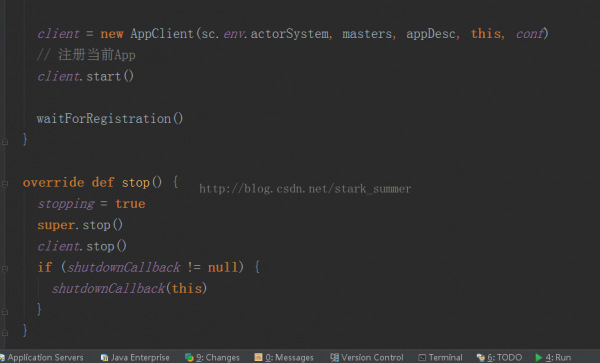Screen dimensions: 600x363
Task: Click fold end marker after waitForRegistration block
Action: 5,142
